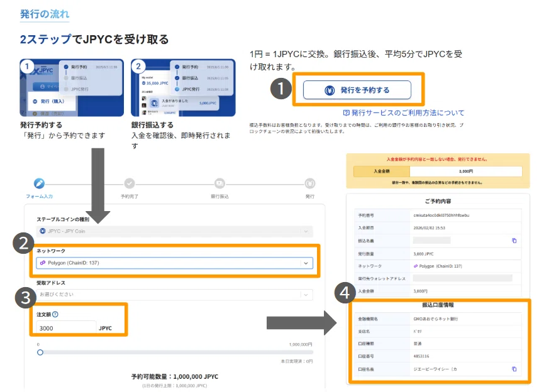The image size is (539, 392).
Task: Open the ステーブルコインの種別 dropdown showing JPYC - JPY Coin
Action: click(x=175, y=231)
